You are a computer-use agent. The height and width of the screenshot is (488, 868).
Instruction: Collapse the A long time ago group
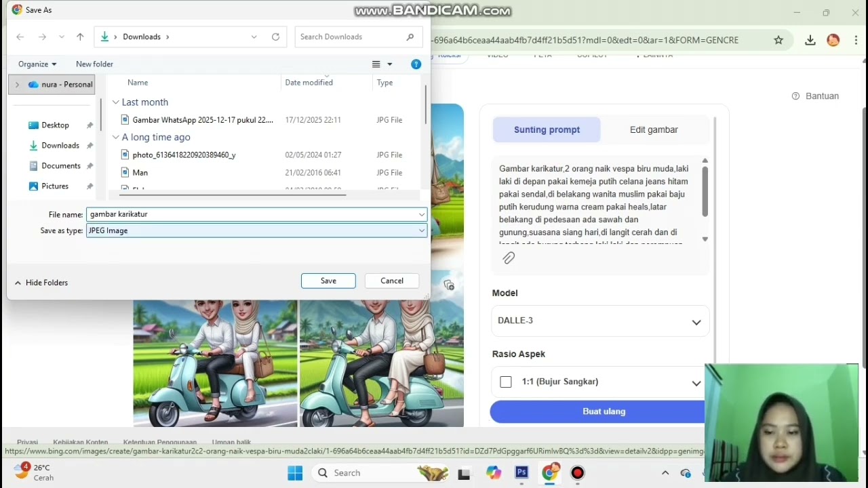pyautogui.click(x=116, y=138)
